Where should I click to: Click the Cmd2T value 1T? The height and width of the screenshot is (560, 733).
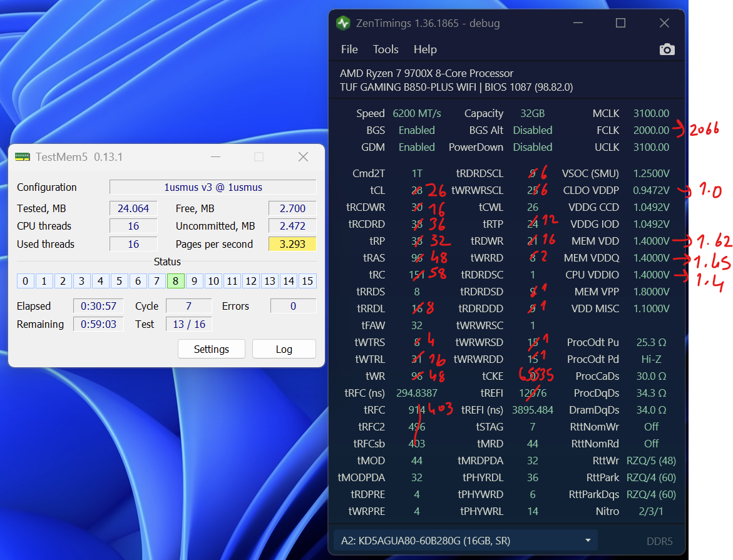[x=416, y=173]
